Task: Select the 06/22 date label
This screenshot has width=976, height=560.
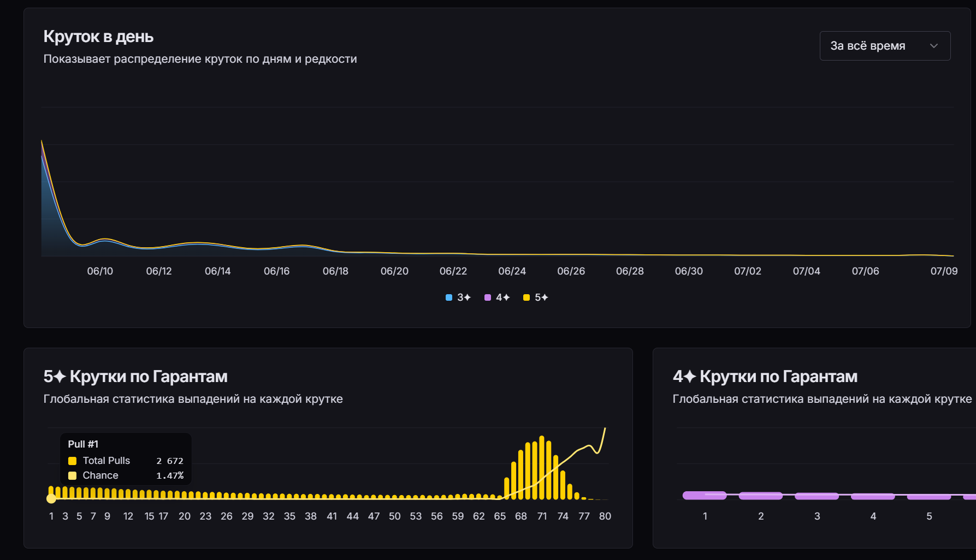Action: (453, 271)
